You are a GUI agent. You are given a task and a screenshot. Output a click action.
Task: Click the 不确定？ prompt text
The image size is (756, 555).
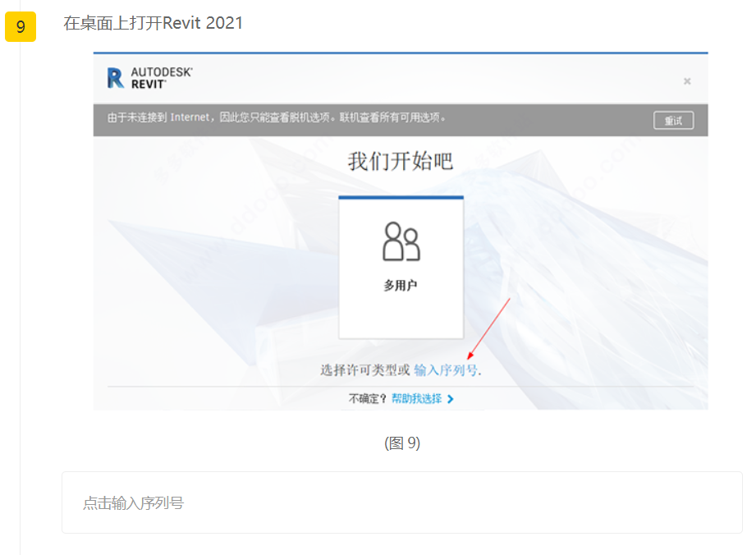[x=368, y=399]
